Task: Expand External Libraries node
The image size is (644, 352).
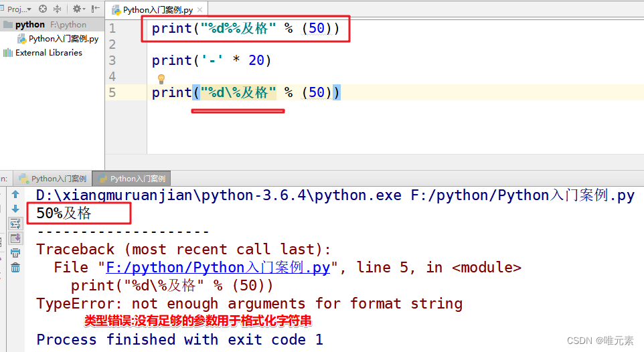Action: pos(43,53)
